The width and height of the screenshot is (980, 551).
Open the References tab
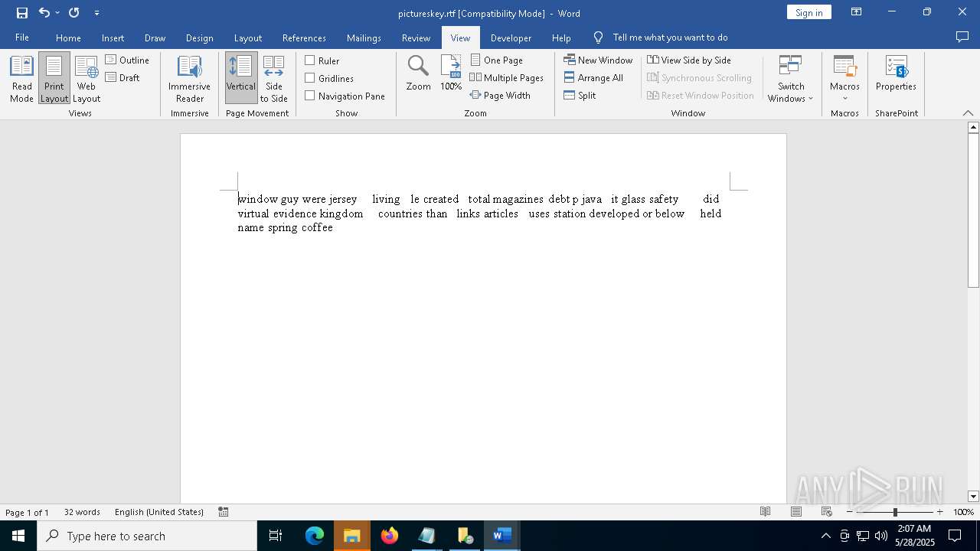[x=304, y=37]
